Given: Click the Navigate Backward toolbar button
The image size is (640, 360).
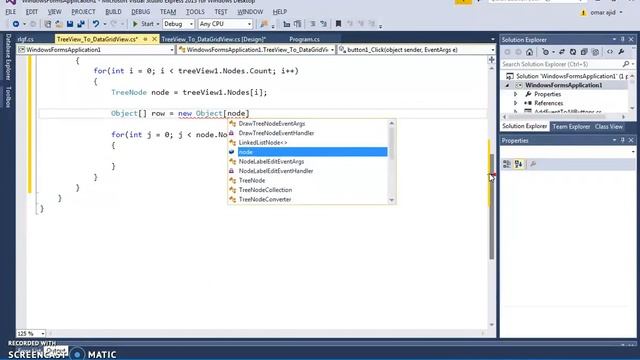Looking at the screenshot, I should pyautogui.click(x=16, y=24).
